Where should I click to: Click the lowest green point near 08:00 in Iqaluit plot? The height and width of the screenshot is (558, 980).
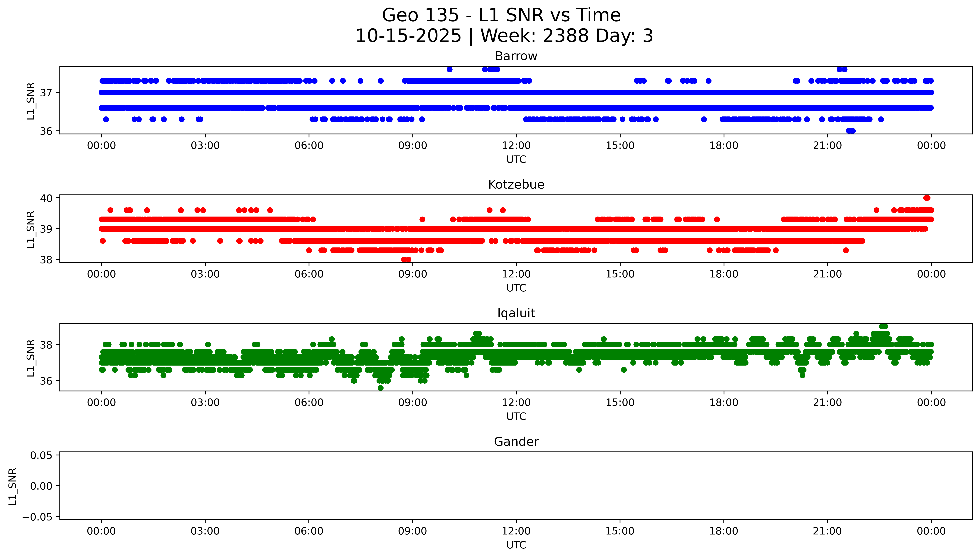[x=381, y=388]
